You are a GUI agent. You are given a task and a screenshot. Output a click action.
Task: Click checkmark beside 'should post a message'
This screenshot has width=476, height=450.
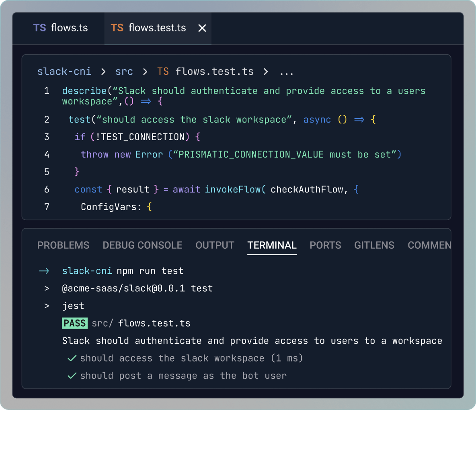click(72, 376)
